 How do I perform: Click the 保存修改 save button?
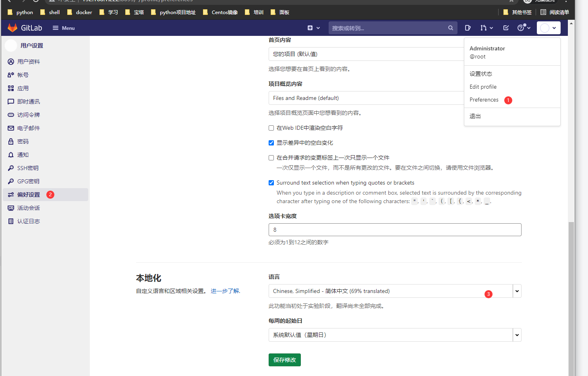pyautogui.click(x=284, y=359)
